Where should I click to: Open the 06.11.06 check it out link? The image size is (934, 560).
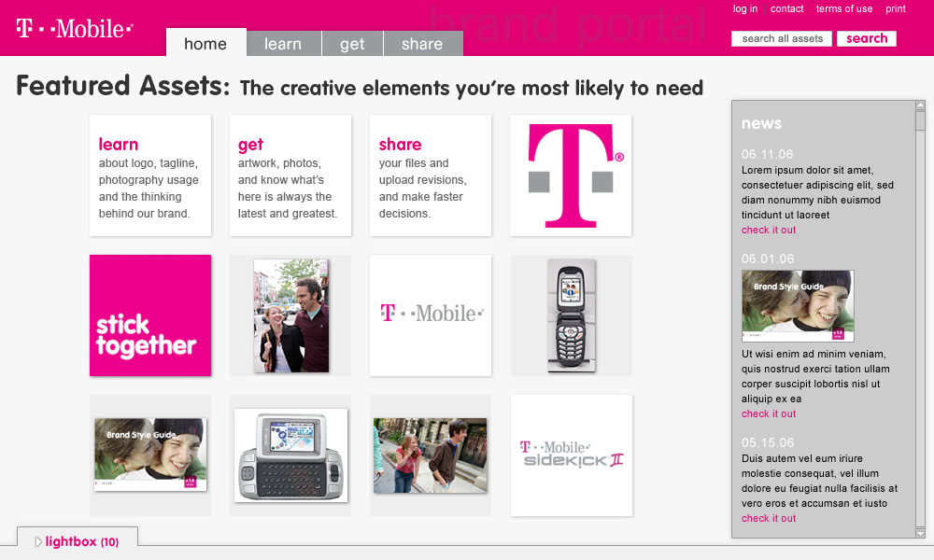coord(768,230)
